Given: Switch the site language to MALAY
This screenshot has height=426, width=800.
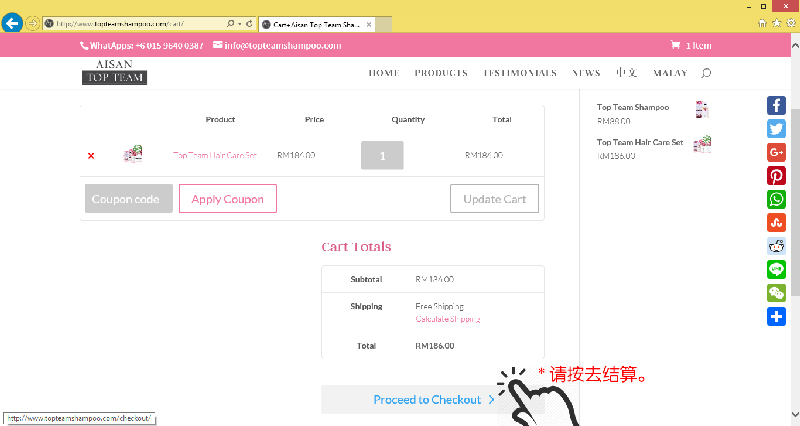Looking at the screenshot, I should click(670, 73).
